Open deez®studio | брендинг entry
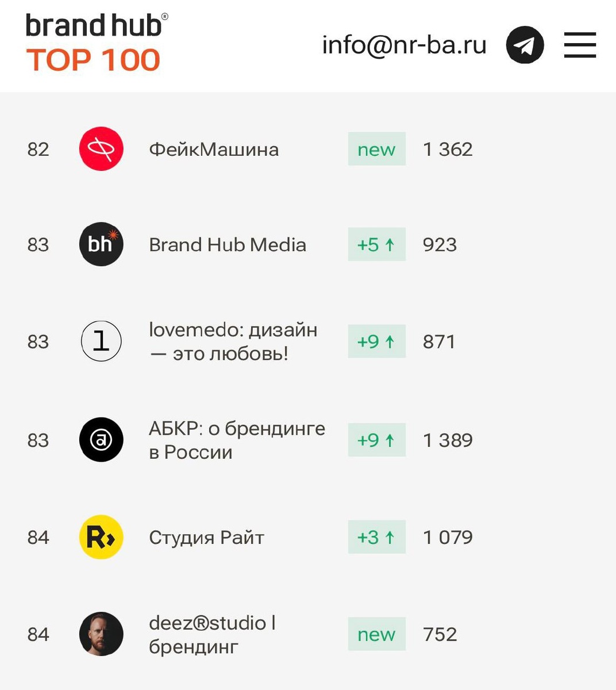616x690 pixels. [x=211, y=634]
